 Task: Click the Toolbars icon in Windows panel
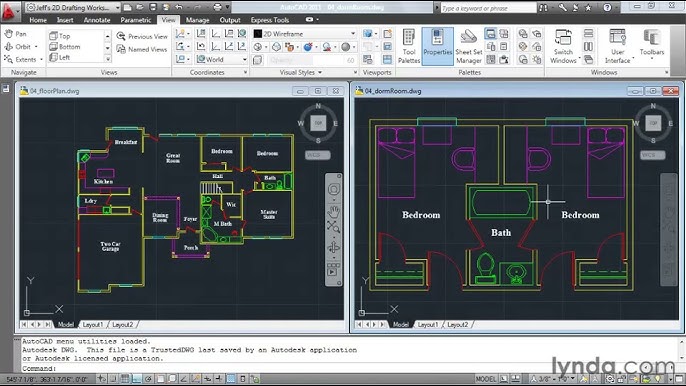652,43
